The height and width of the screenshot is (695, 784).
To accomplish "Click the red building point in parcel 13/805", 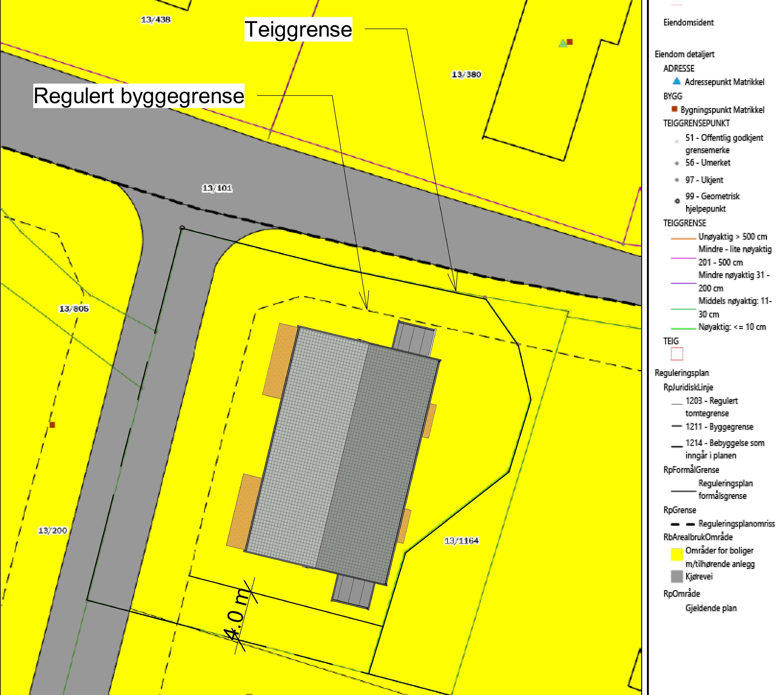I will click(52, 425).
